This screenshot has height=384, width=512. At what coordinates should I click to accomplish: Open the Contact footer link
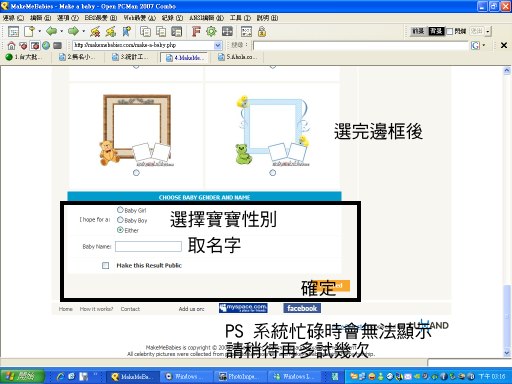[x=130, y=309]
